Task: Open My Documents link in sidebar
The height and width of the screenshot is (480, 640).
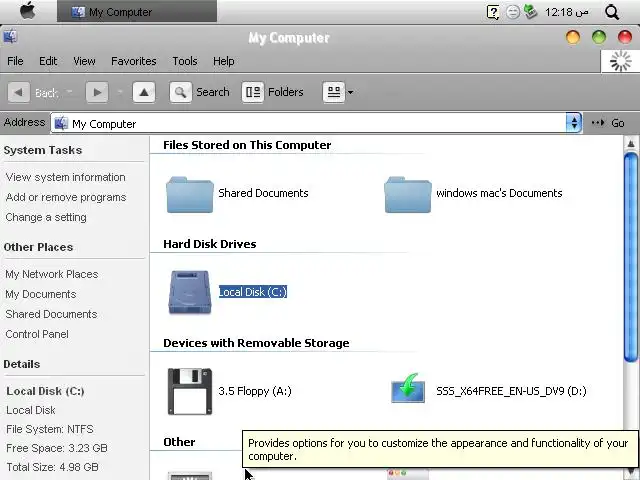Action: [40, 294]
